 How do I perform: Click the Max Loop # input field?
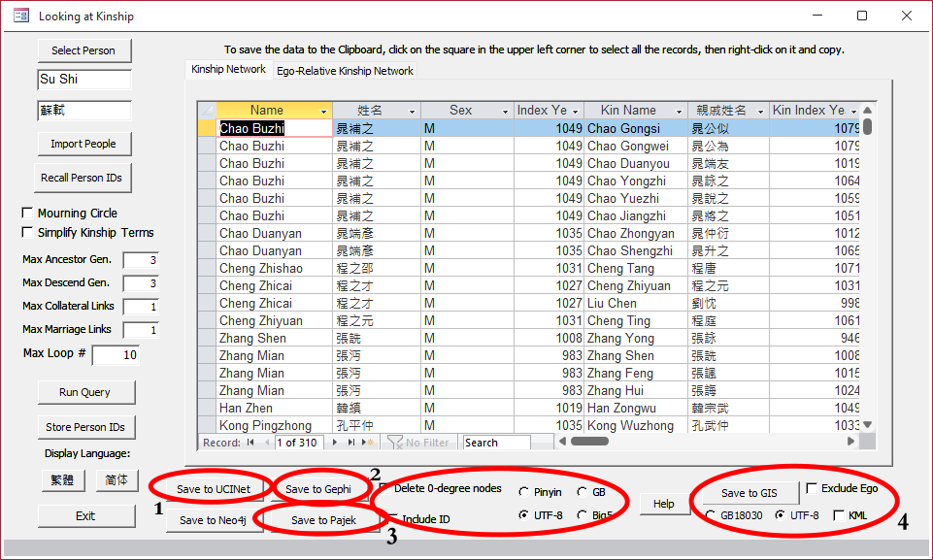(x=116, y=355)
